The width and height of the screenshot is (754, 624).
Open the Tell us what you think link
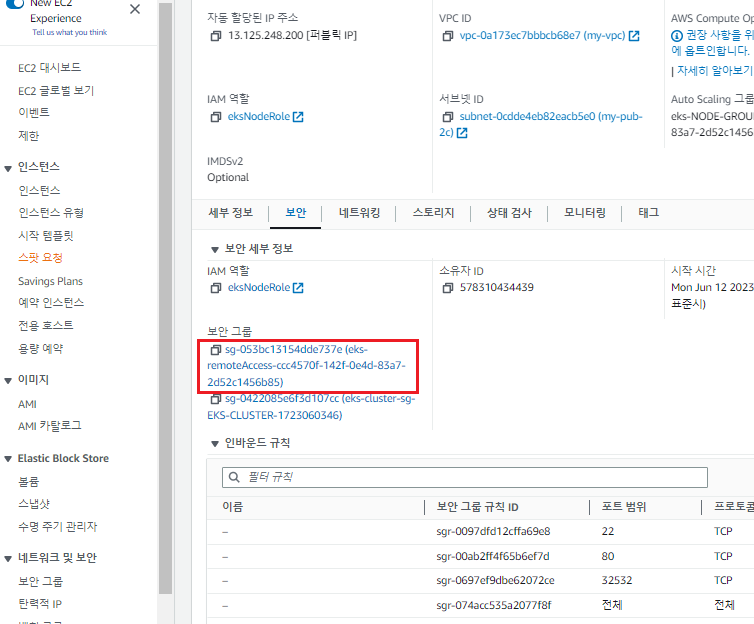point(70,32)
